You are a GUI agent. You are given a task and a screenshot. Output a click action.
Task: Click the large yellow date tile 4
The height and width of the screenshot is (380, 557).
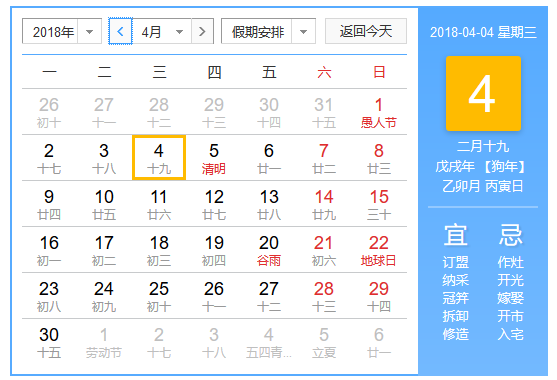[x=483, y=93]
